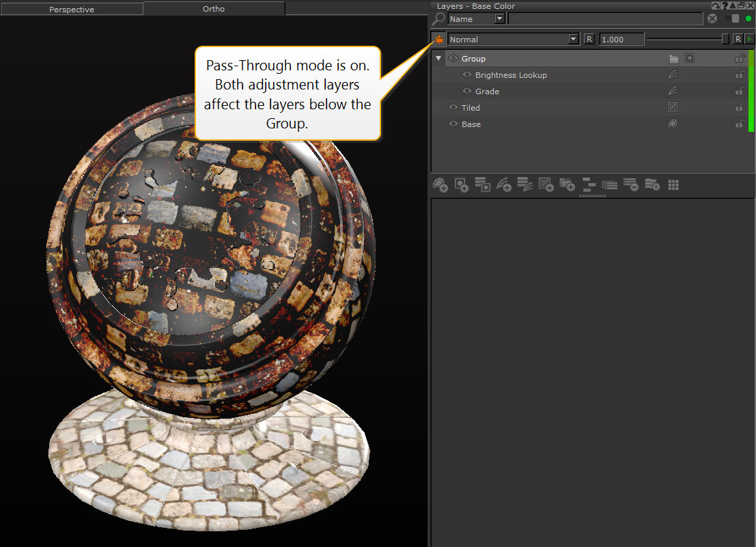Open the Name filter type dropdown
Screen dimensions: 756x547
(499, 19)
